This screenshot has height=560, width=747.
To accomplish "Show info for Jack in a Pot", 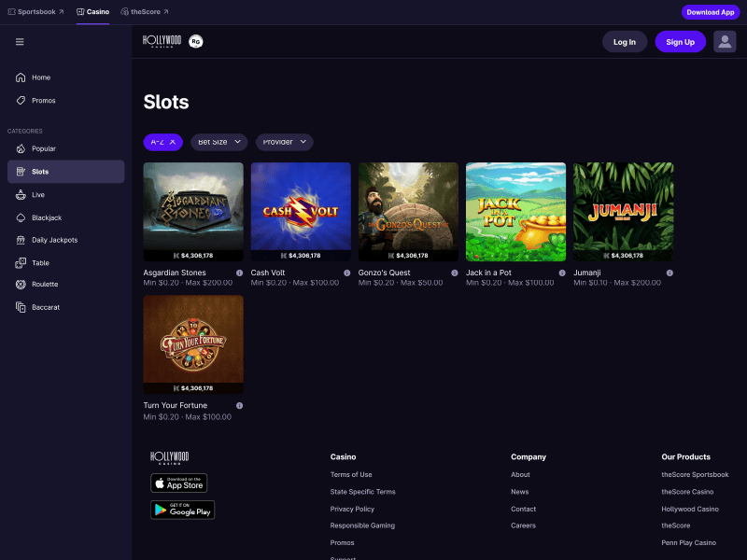I will click(562, 273).
